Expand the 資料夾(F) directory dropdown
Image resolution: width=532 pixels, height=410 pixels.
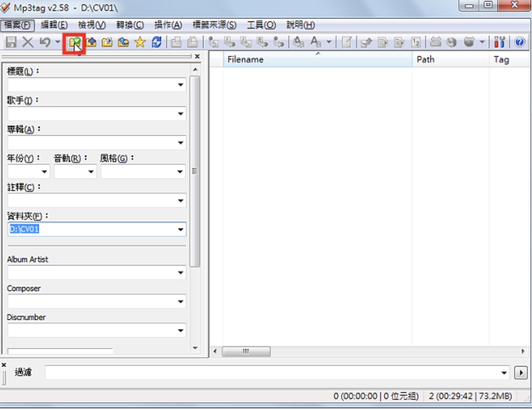point(181,230)
